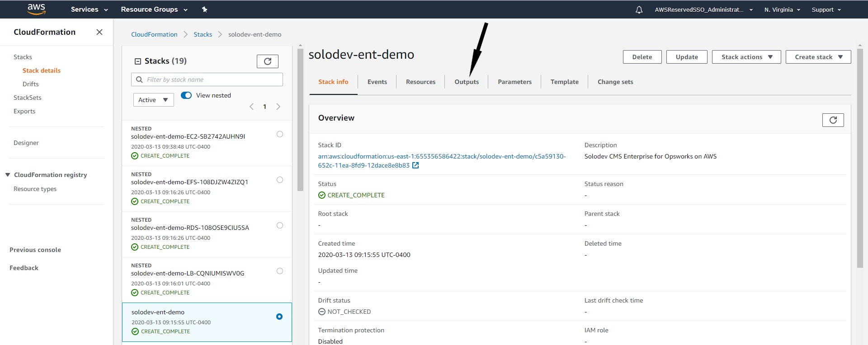Open the AWSReservedSSO account menu
The height and width of the screenshot is (345, 868).
pos(704,9)
